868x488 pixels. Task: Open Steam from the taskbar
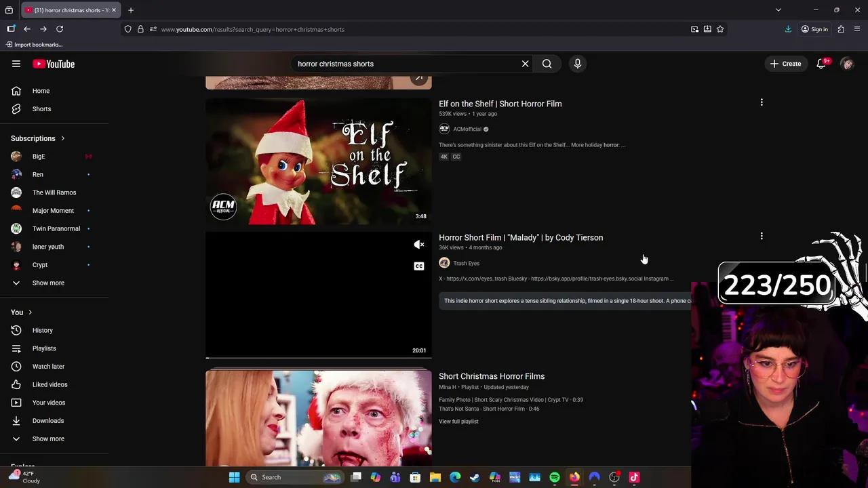click(x=475, y=477)
